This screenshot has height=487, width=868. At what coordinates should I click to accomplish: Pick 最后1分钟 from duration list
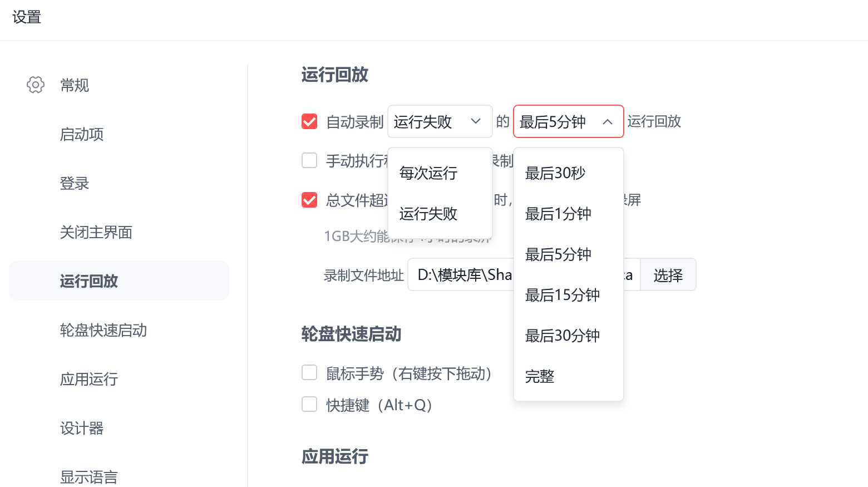[x=558, y=214]
